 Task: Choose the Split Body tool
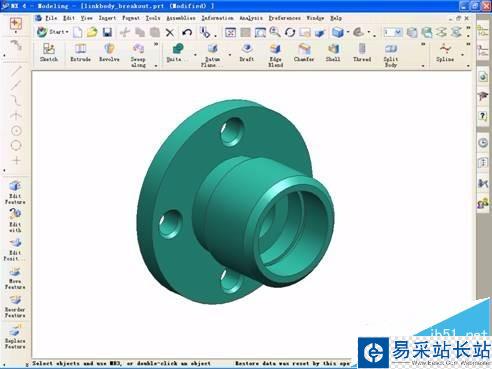[x=391, y=55]
